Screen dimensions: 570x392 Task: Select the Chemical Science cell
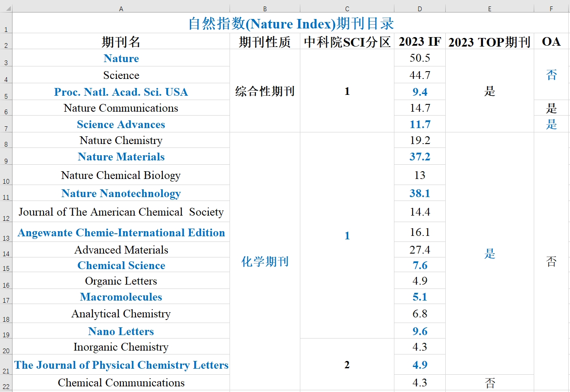click(x=121, y=265)
